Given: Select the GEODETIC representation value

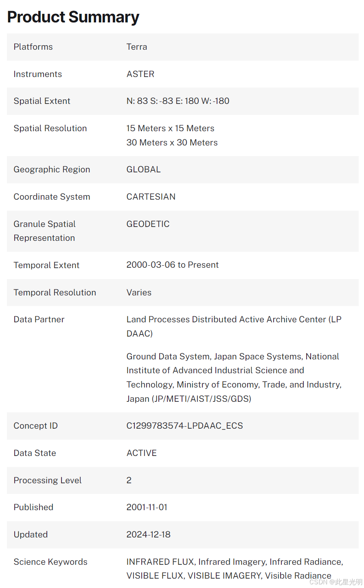Looking at the screenshot, I should click(x=148, y=224).
